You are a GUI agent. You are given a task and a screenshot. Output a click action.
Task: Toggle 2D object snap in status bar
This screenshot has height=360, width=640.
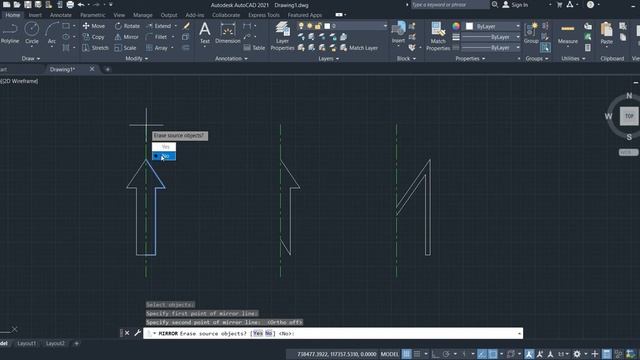pos(492,354)
